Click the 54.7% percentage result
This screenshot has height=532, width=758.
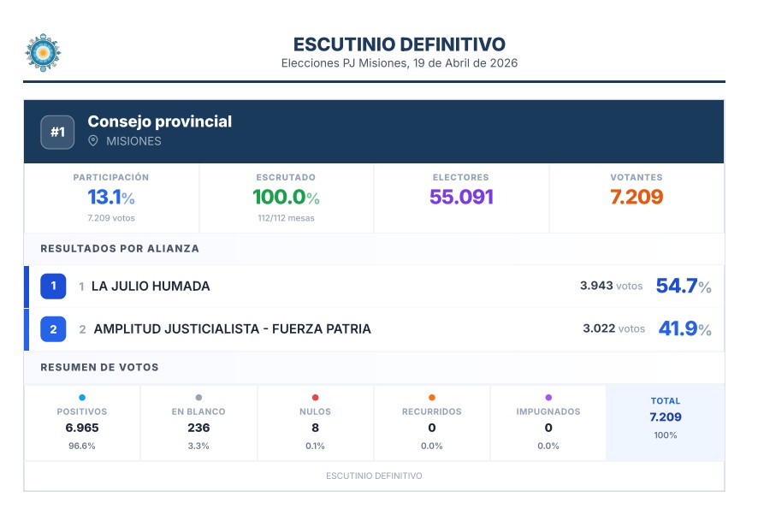pos(683,287)
